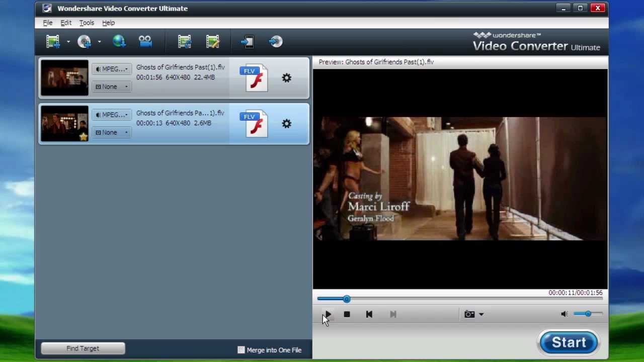Click the Edit Video pencil icon
The image size is (644, 362).
click(213, 41)
